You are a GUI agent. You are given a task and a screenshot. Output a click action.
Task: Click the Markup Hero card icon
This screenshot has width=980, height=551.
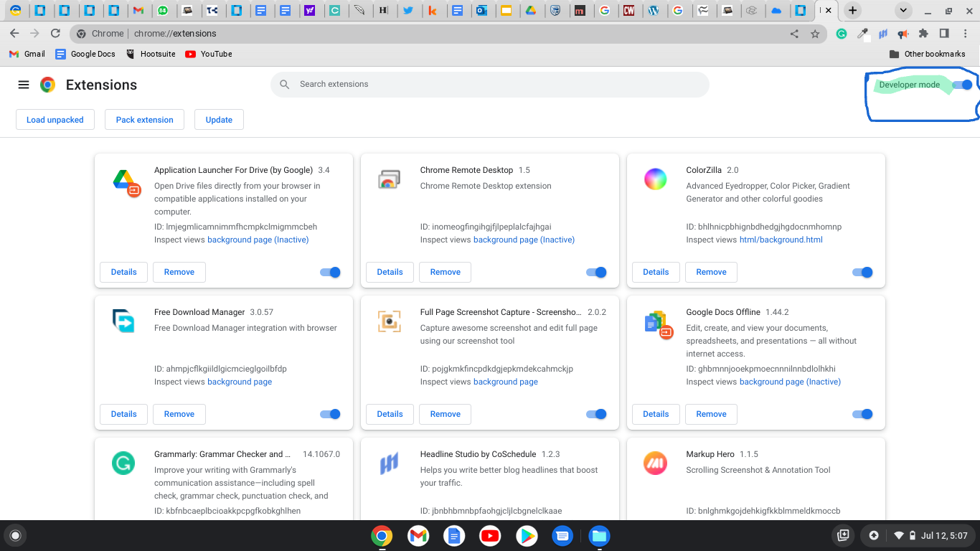[x=656, y=463]
